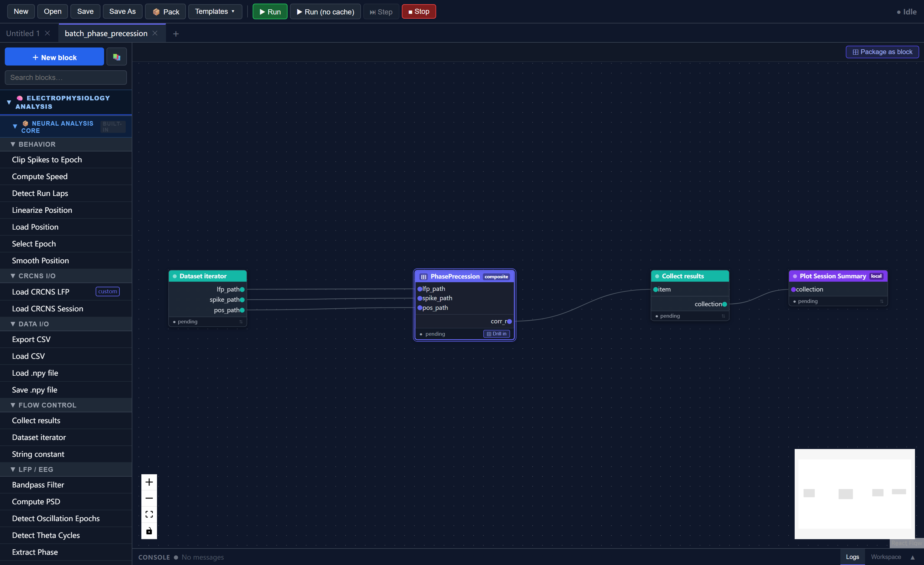Screen dimensions: 924x565
Task: Add a new tab with plus icon
Action: click(x=175, y=34)
